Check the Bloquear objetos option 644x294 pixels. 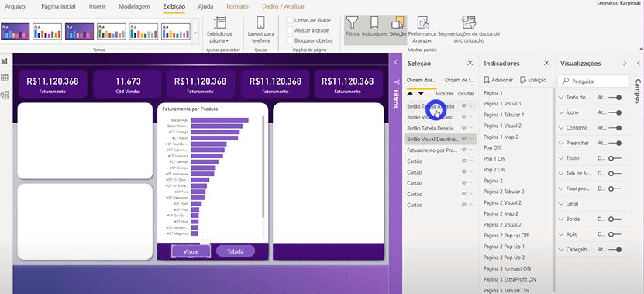(290, 40)
